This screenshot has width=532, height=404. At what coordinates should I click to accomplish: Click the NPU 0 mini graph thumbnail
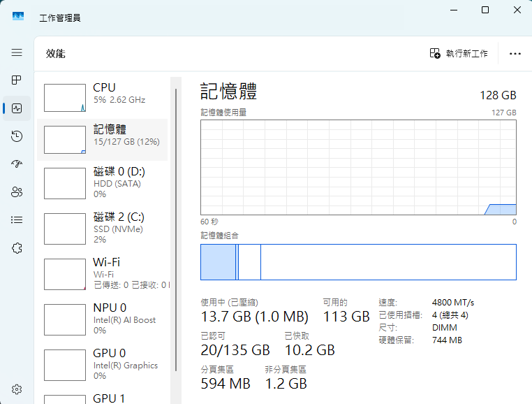tap(65, 319)
